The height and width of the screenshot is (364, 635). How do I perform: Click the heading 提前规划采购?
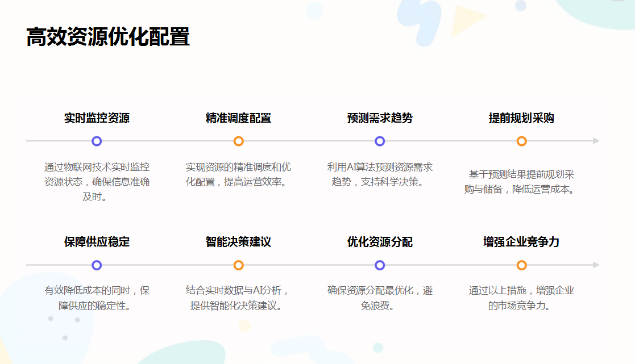click(x=522, y=118)
